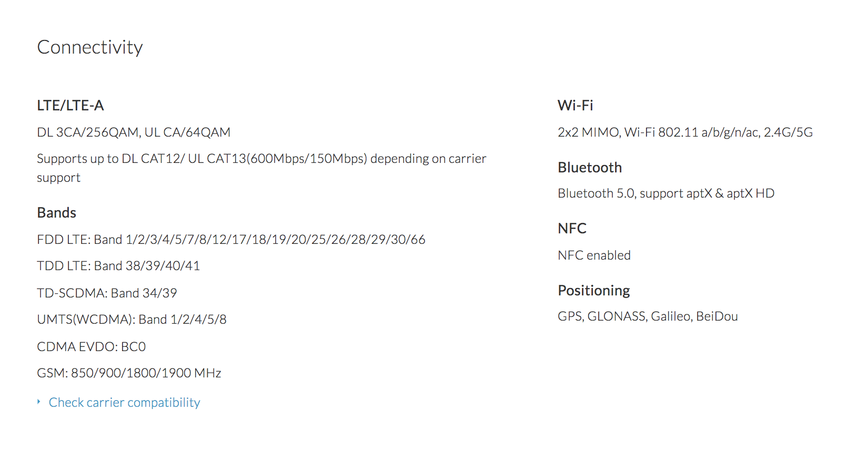Click the UMTS(WCDMA) bands line
The image size is (868, 451).
132,320
